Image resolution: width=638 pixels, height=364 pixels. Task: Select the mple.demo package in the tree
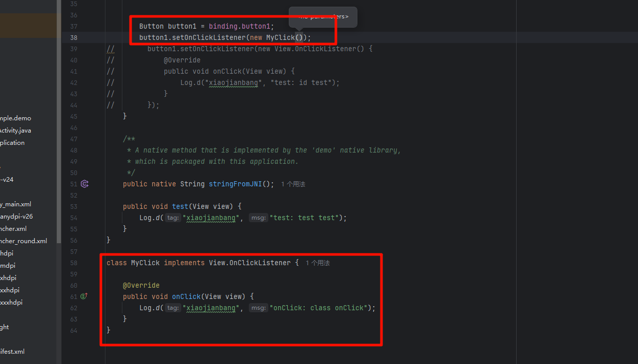tap(15, 118)
